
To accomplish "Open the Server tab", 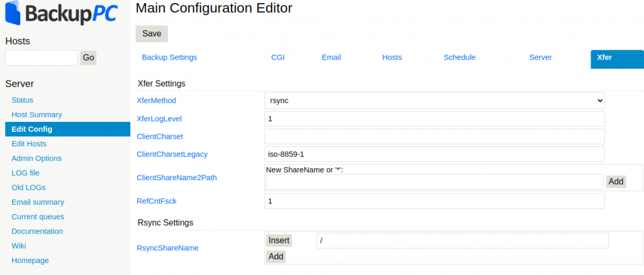I will tap(540, 57).
